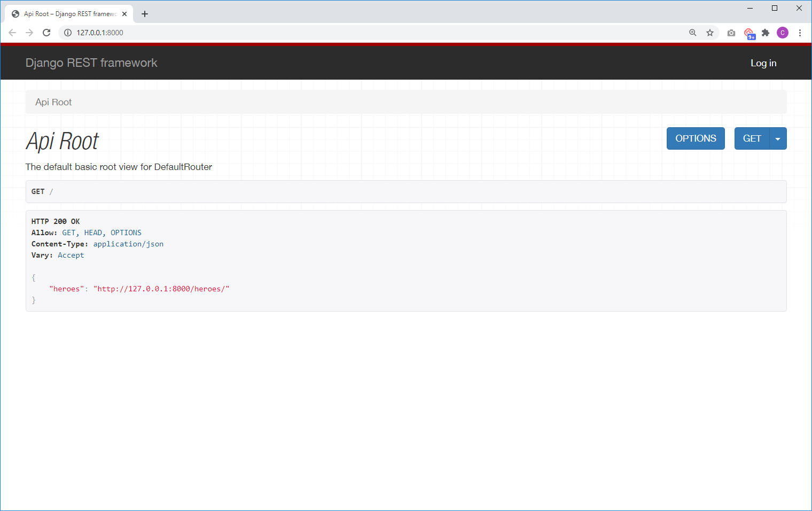Click the Api Root page heading
Viewport: 812px width, 511px height.
click(x=63, y=142)
